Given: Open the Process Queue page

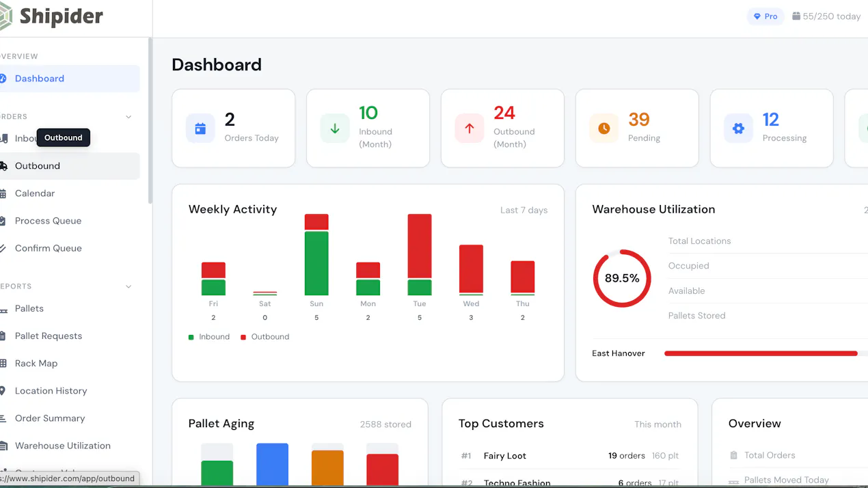Looking at the screenshot, I should click(70, 221).
